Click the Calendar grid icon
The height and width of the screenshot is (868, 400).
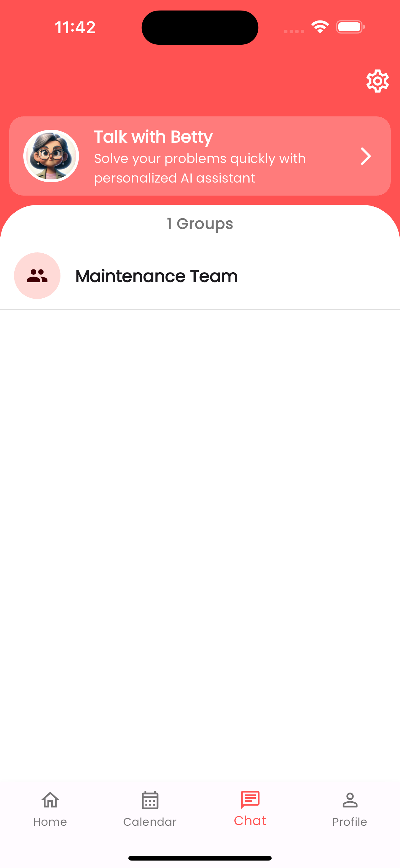pyautogui.click(x=150, y=800)
